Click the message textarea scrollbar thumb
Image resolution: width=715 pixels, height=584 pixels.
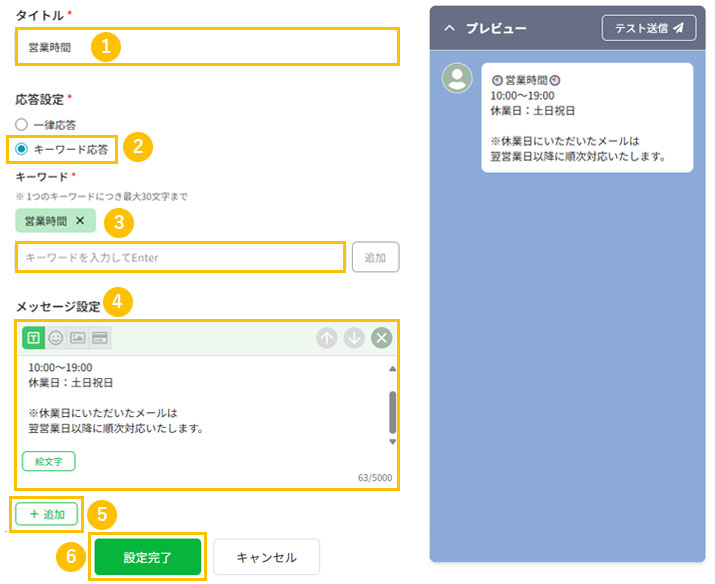point(392,409)
